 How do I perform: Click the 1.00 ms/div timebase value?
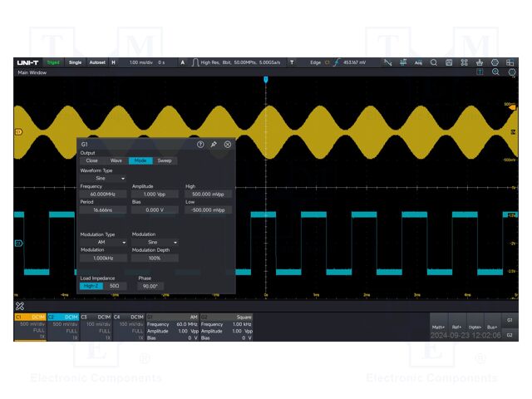(x=140, y=62)
